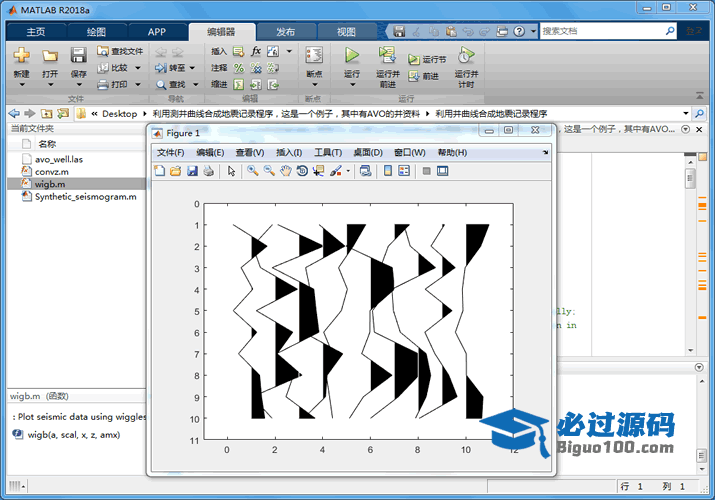Open Figure 1 窗口(W) menu

[409, 153]
